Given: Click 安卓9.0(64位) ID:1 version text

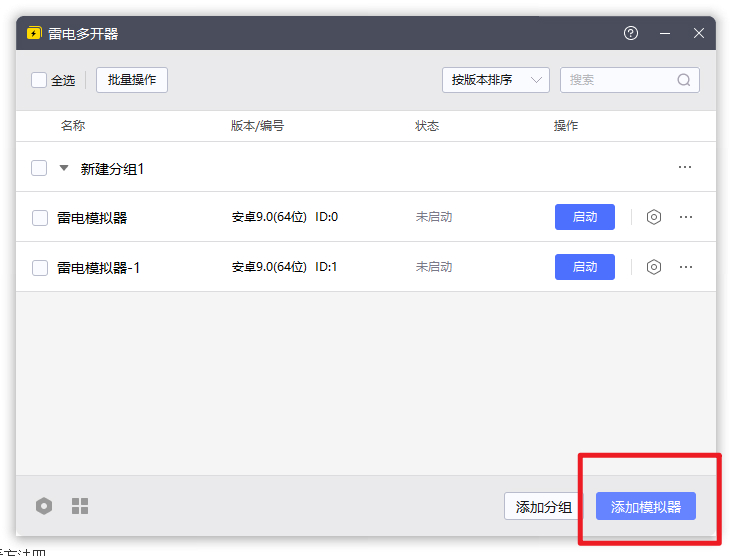Looking at the screenshot, I should coord(284,267).
